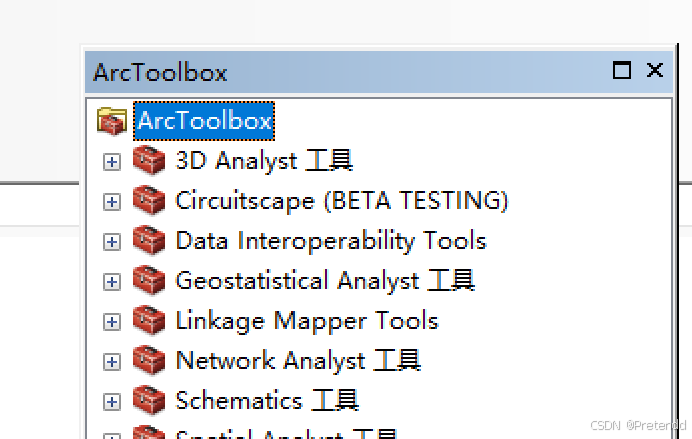Select Linkage Mapper Tools label
692x439 pixels.
pyautogui.click(x=307, y=321)
